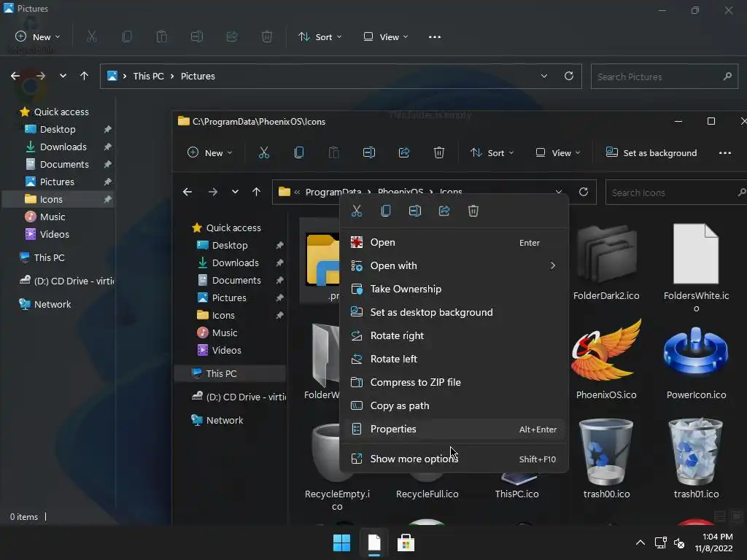Screen dimensions: 747x560
Task: Select Rotate left option
Action: click(453, 359)
